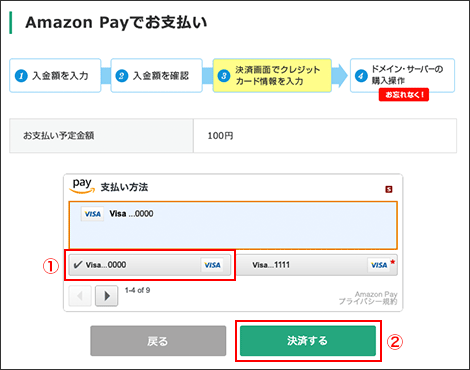
Task: Click step 4 ドメイン・サーバーの購入操作
Action: (402, 75)
